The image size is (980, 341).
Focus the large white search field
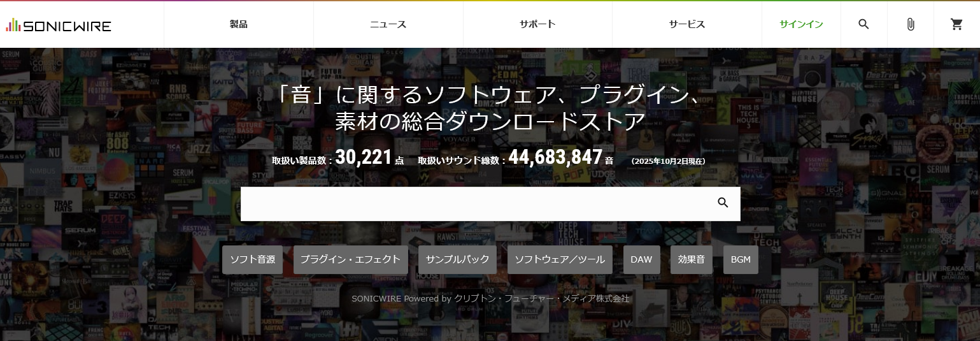[471, 203]
